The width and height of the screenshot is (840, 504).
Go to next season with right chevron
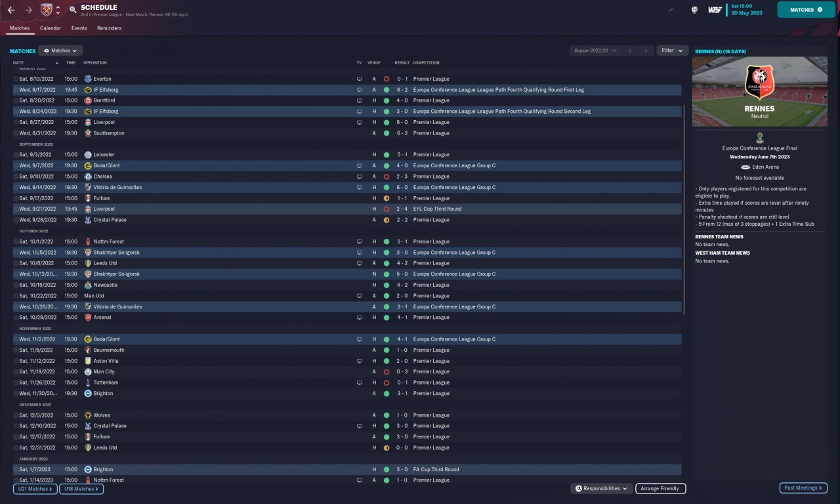click(x=646, y=51)
